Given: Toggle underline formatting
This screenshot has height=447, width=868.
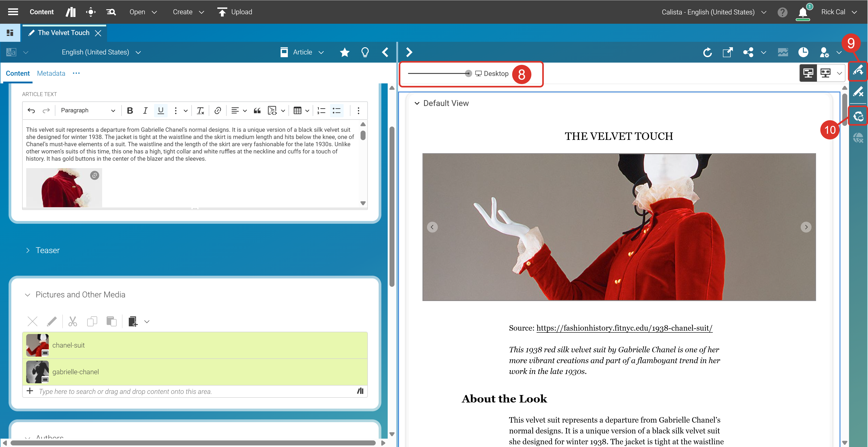Looking at the screenshot, I should (161, 111).
